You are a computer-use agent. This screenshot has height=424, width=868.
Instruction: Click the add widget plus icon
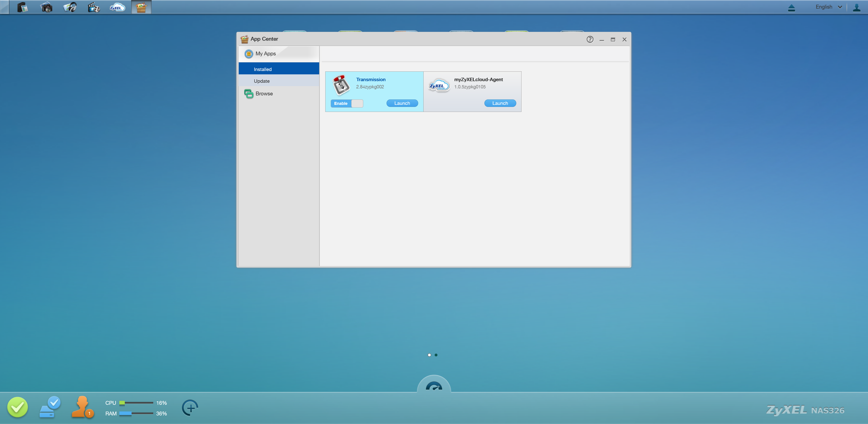(x=190, y=408)
